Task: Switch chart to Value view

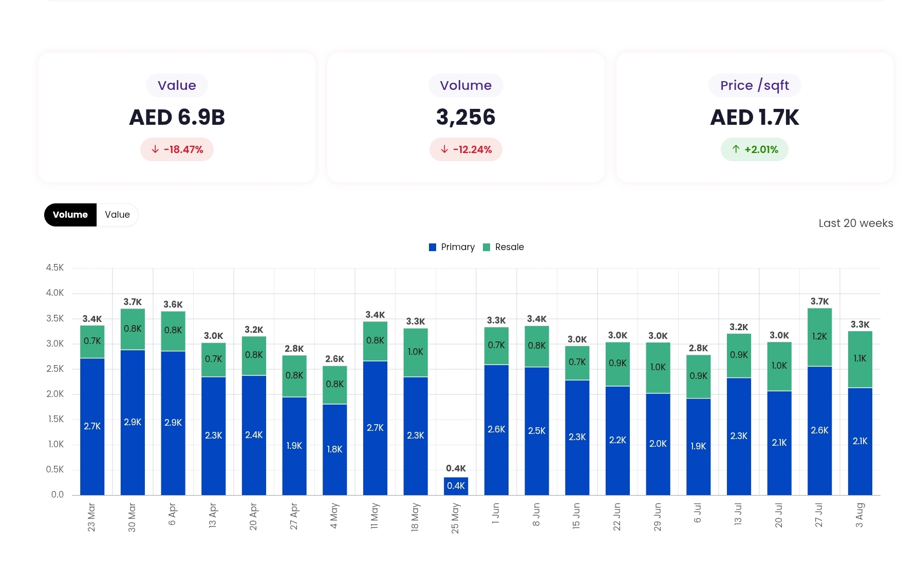Action: point(117,215)
